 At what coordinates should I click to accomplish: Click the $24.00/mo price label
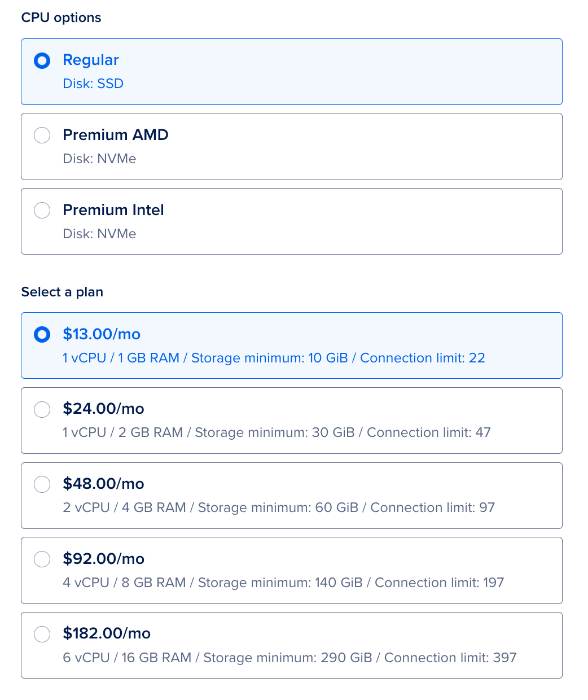coord(103,409)
